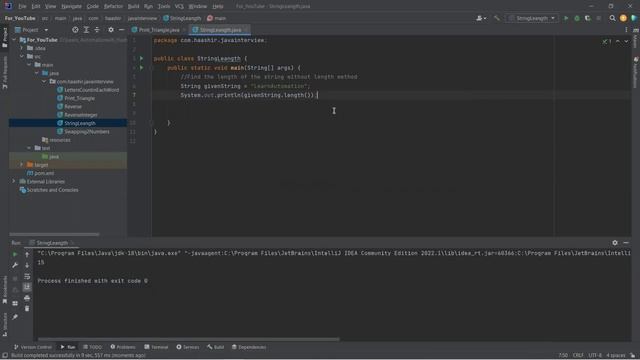The image size is (640, 360).
Task: Select Opened File target icon in Project panel
Action: 75,30
